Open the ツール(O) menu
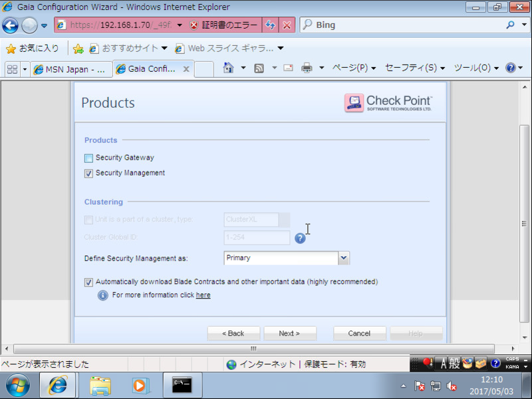 tap(476, 68)
